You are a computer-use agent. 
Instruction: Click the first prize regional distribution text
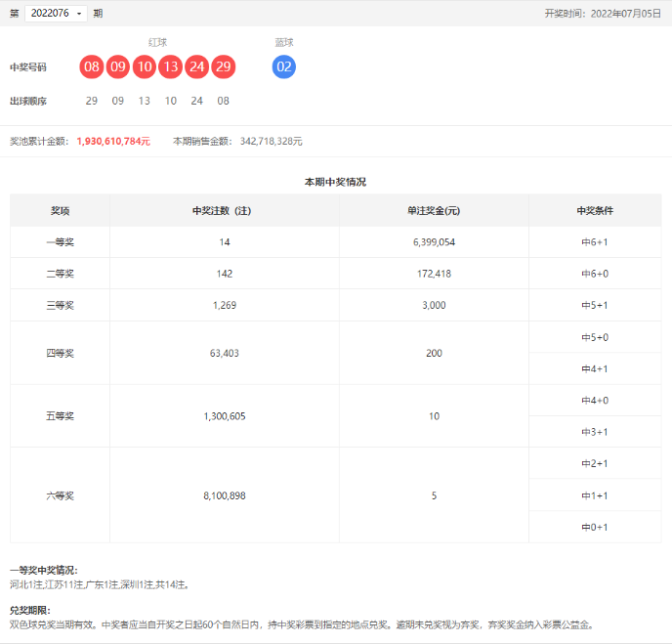click(100, 584)
